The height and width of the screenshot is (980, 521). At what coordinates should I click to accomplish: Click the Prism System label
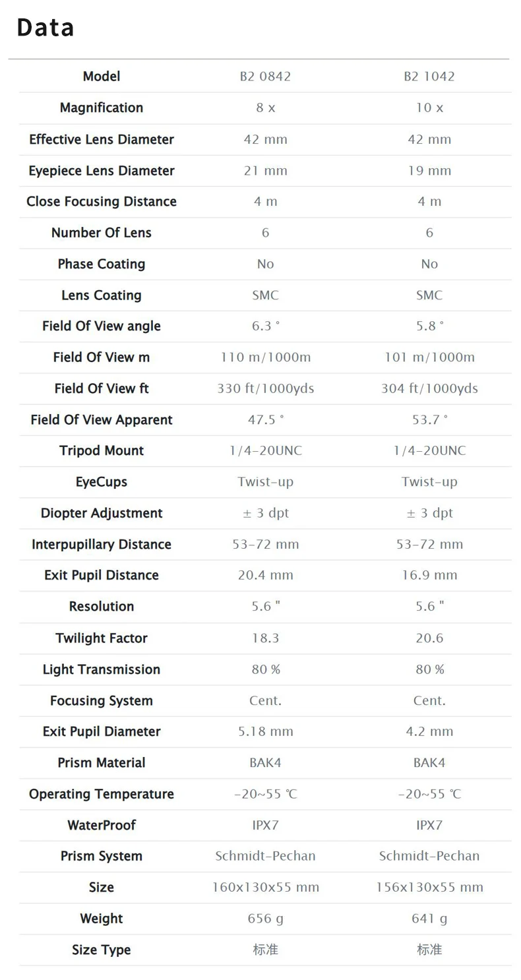pyautogui.click(x=102, y=856)
